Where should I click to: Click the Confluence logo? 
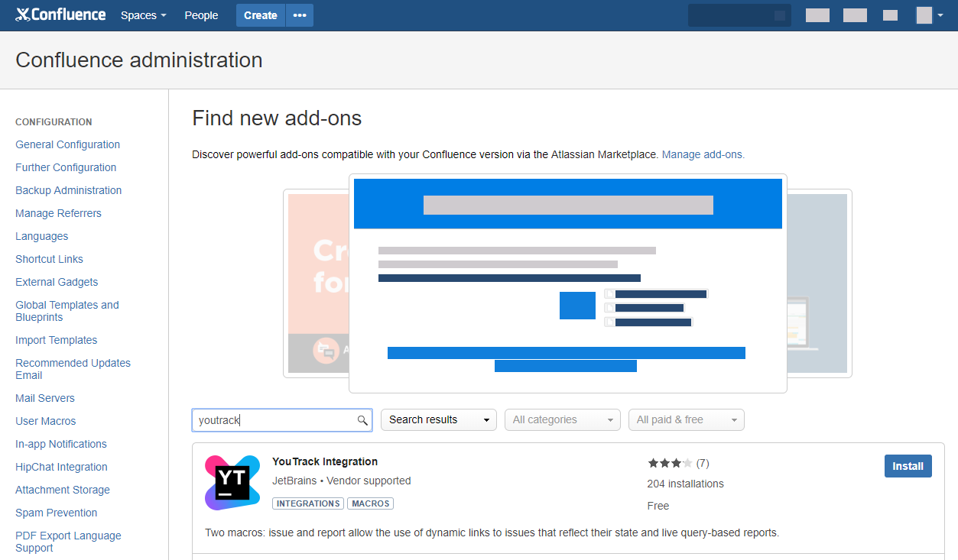60,15
